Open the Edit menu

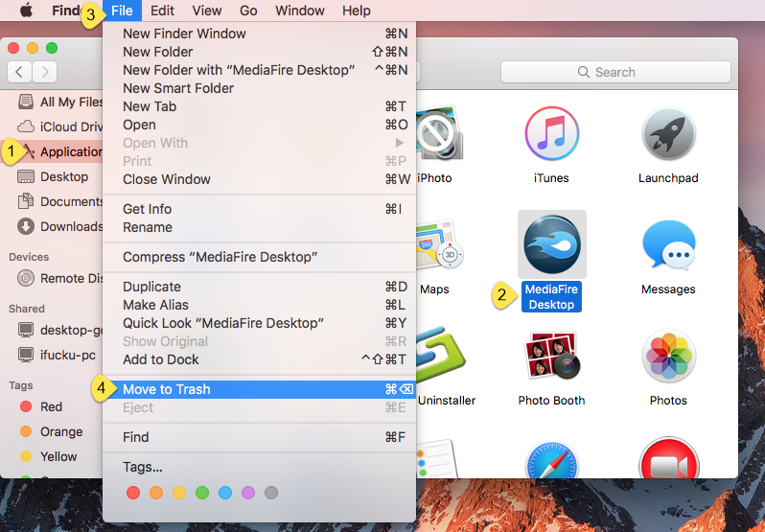162,11
